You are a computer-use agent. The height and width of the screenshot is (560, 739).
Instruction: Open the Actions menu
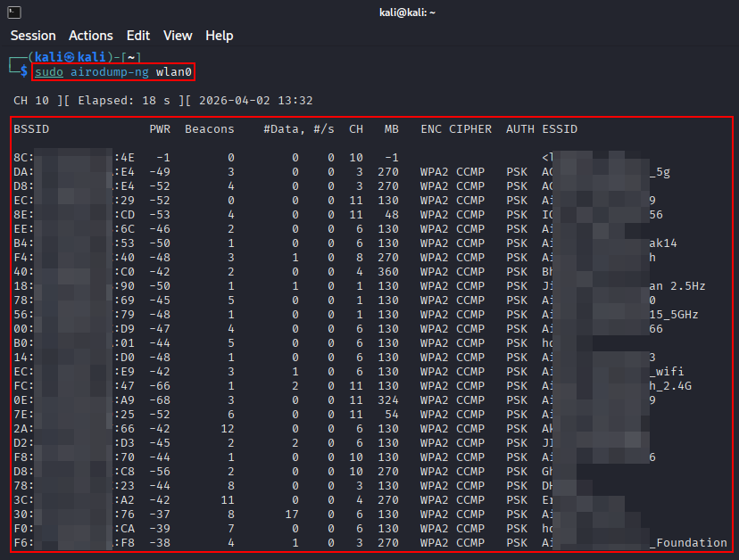(91, 36)
